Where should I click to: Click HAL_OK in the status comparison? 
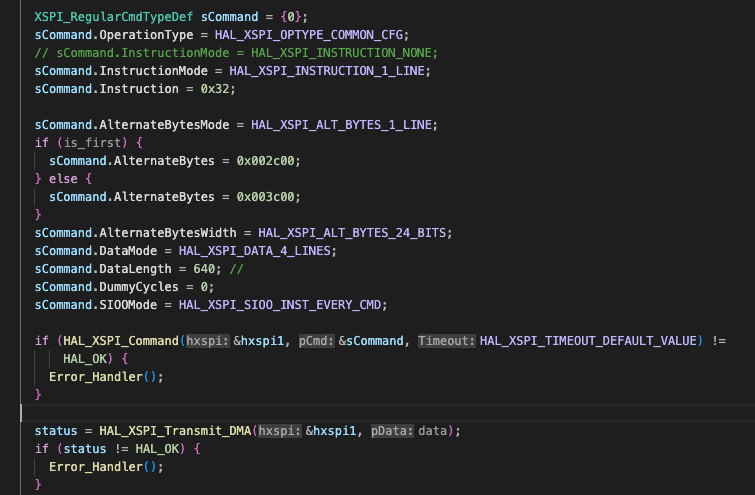click(x=157, y=449)
